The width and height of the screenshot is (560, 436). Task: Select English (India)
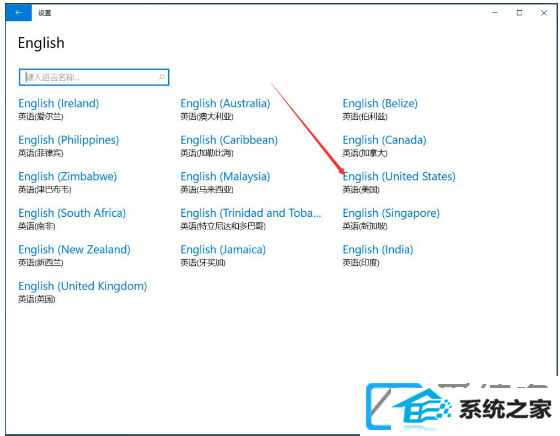tap(378, 255)
